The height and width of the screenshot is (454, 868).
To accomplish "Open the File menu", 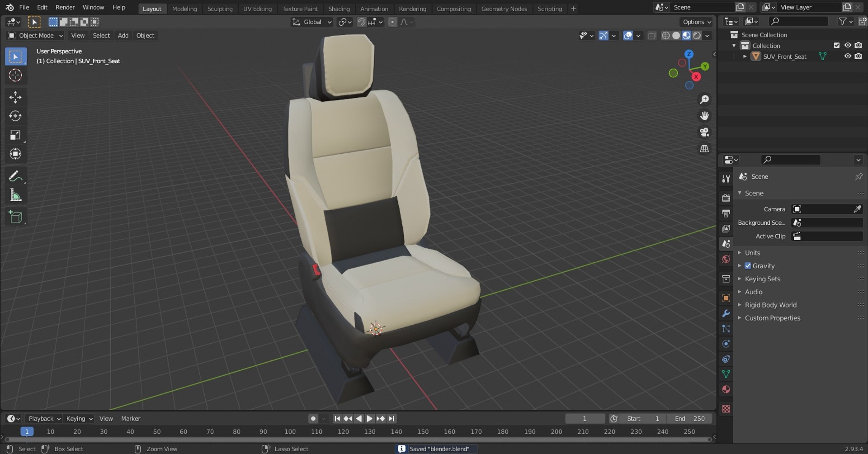I will point(24,7).
